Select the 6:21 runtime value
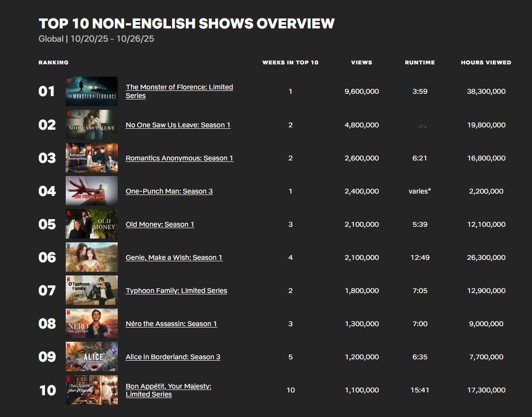The width and height of the screenshot is (532, 417). [420, 158]
